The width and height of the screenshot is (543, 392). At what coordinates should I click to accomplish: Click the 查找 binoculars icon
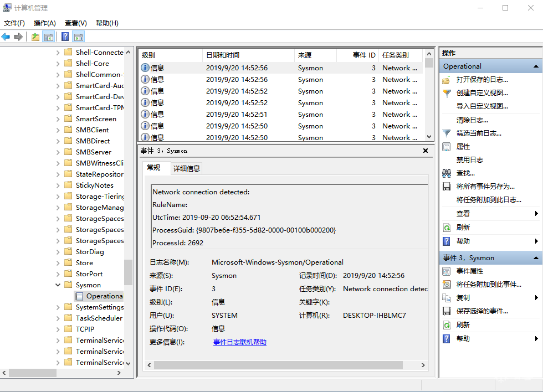447,173
